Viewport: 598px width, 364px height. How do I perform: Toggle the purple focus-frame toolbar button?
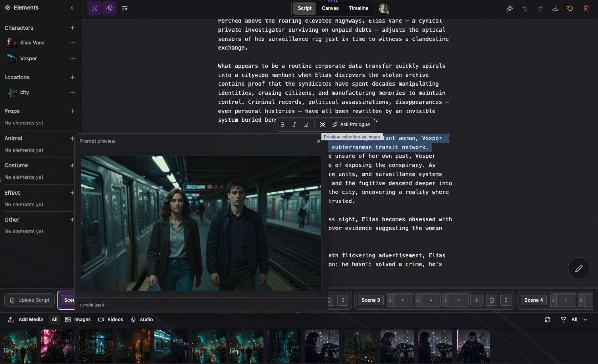click(x=94, y=8)
